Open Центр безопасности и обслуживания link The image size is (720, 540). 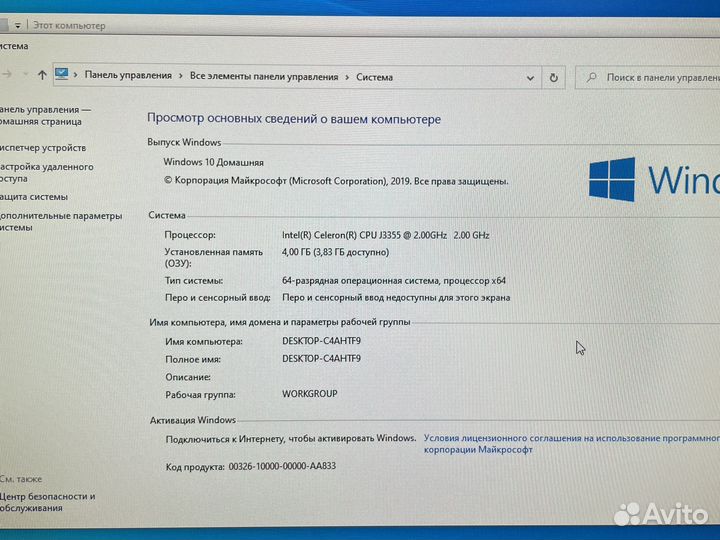click(47, 502)
